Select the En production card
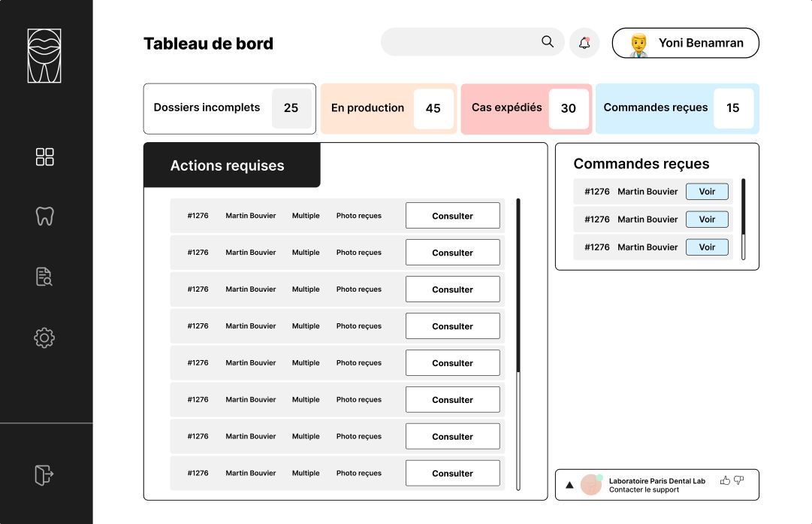 coord(388,108)
